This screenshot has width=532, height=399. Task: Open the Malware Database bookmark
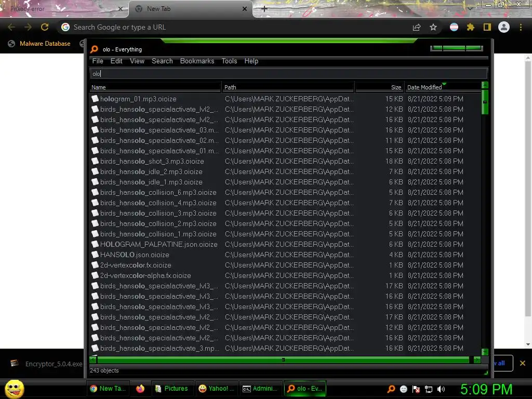39,44
